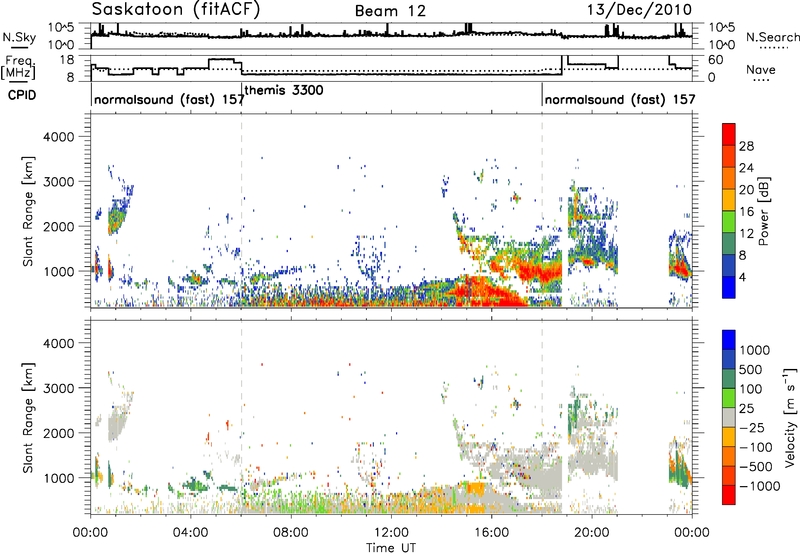
Task: Click the gray segment of the Velocity colorbar
Action: 729,417
